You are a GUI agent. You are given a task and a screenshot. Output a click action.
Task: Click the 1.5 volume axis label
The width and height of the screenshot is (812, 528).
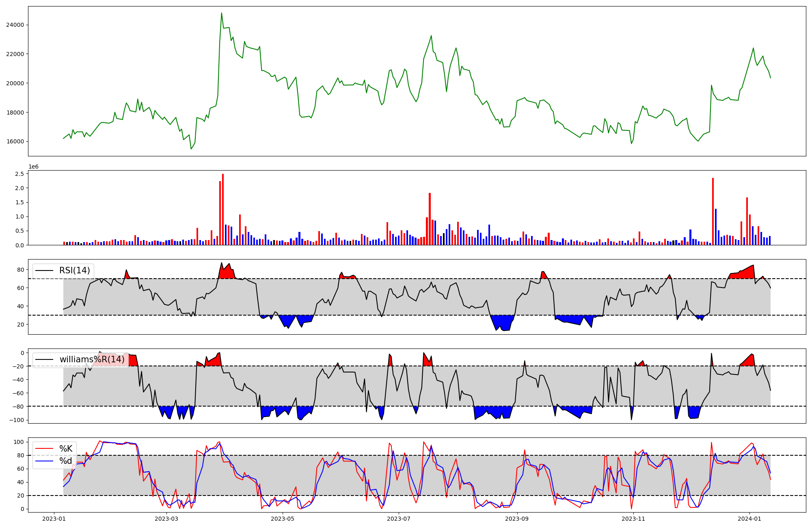(x=19, y=202)
